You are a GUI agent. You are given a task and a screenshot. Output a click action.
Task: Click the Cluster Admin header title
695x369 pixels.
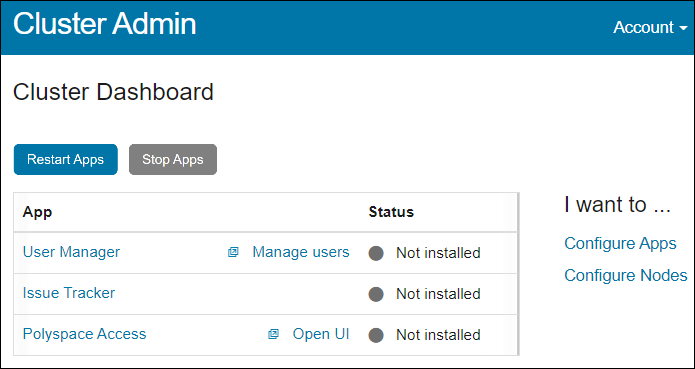pos(105,23)
